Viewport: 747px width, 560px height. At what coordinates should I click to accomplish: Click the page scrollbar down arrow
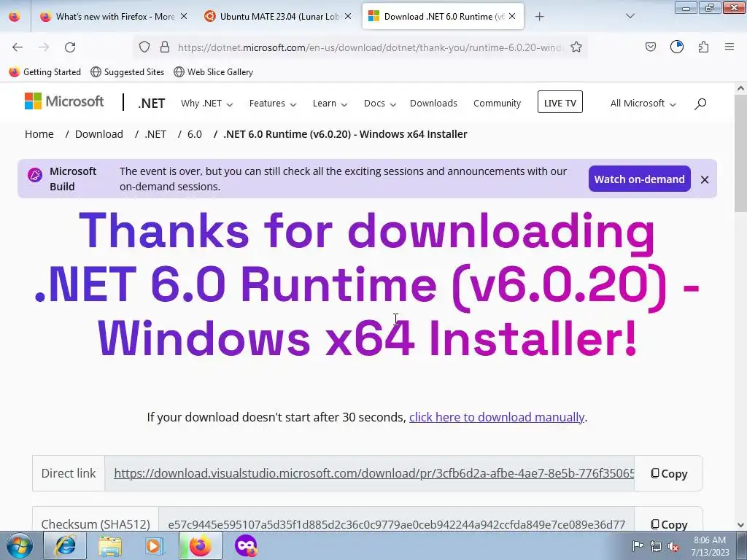pos(740,525)
